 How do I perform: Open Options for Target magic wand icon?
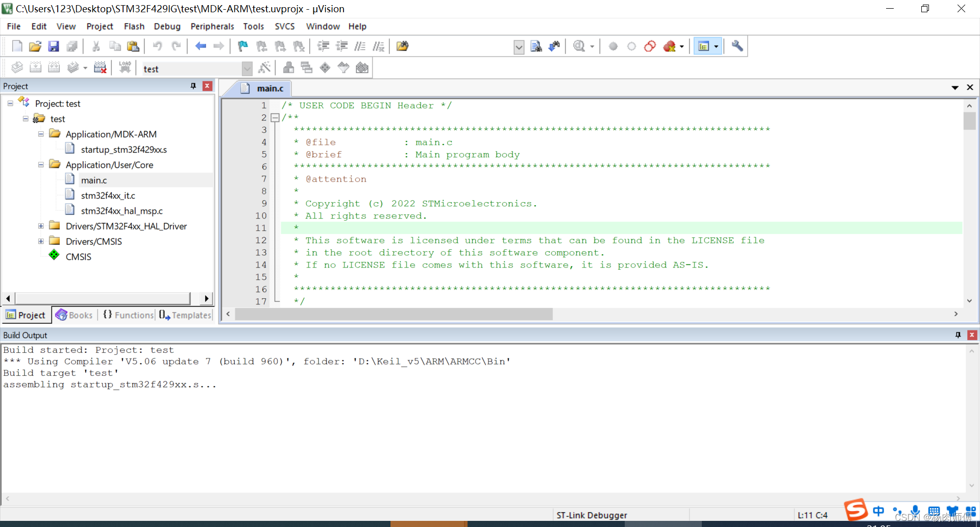(264, 67)
